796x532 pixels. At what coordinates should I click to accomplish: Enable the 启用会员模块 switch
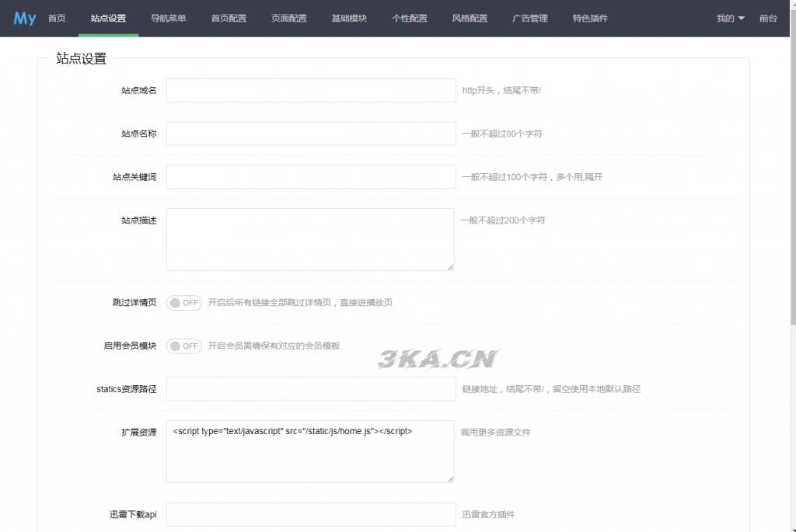184,346
